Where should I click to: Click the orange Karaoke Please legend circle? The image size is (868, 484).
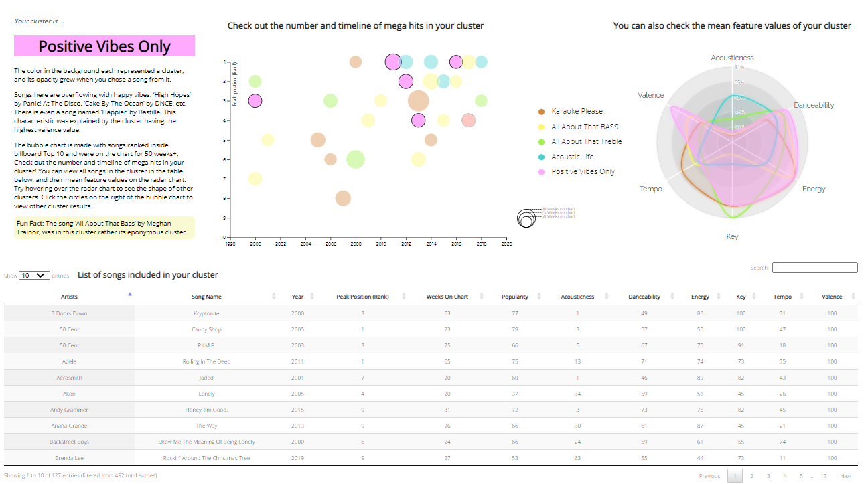[x=541, y=112]
